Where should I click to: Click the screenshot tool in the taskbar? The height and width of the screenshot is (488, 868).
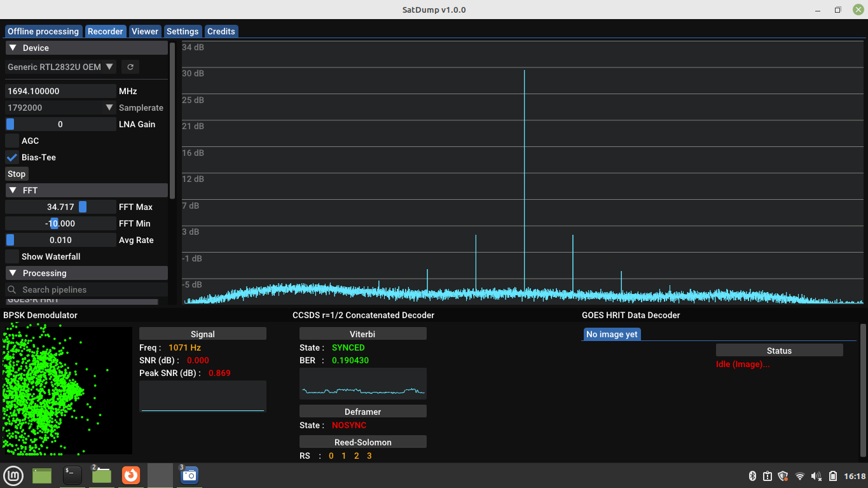point(189,475)
